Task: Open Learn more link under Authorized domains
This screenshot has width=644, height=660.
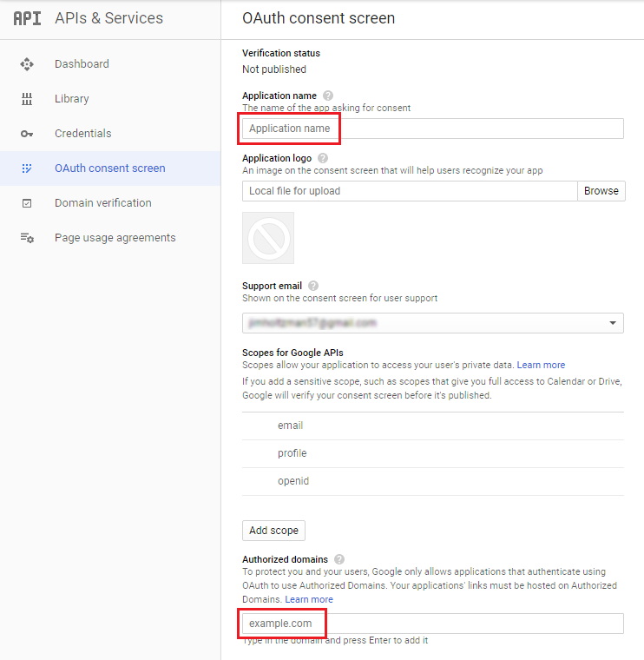Action: coord(309,599)
